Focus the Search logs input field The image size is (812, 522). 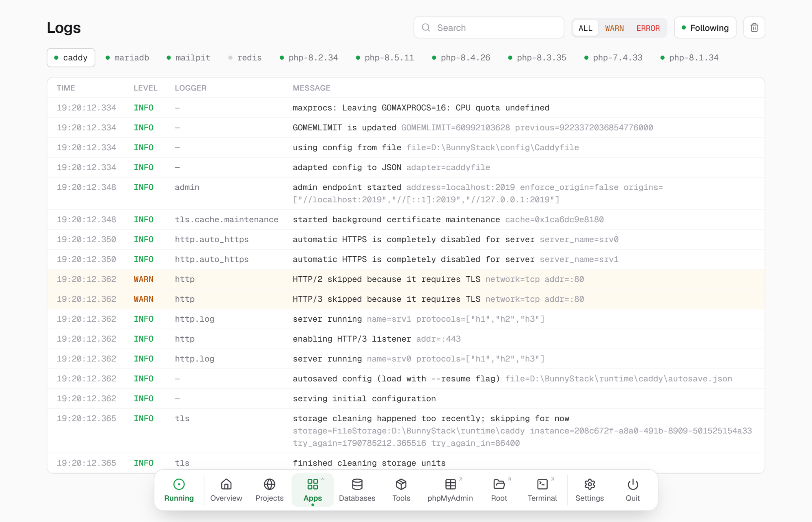(x=489, y=28)
